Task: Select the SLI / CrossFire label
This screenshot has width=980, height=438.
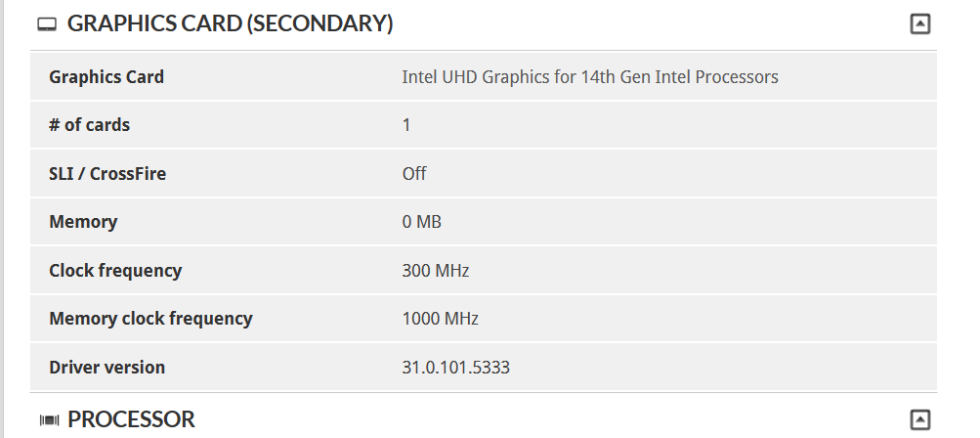Action: point(107,174)
